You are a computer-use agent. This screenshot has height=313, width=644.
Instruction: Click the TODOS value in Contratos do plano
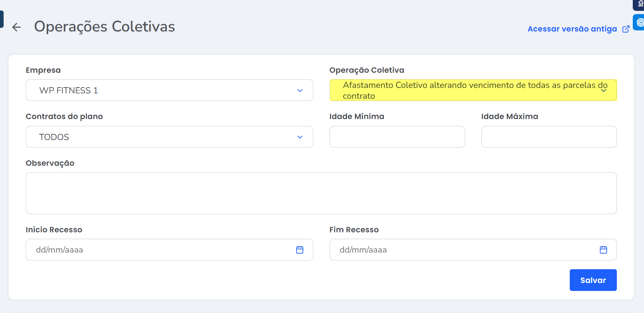pyautogui.click(x=54, y=137)
